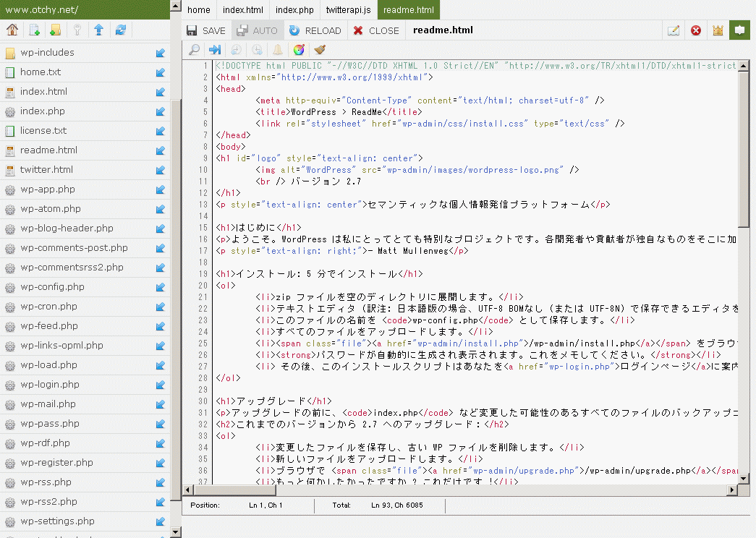This screenshot has height=538, width=756.
Task: Open wp-rss.php in the file list
Action: click(46, 482)
